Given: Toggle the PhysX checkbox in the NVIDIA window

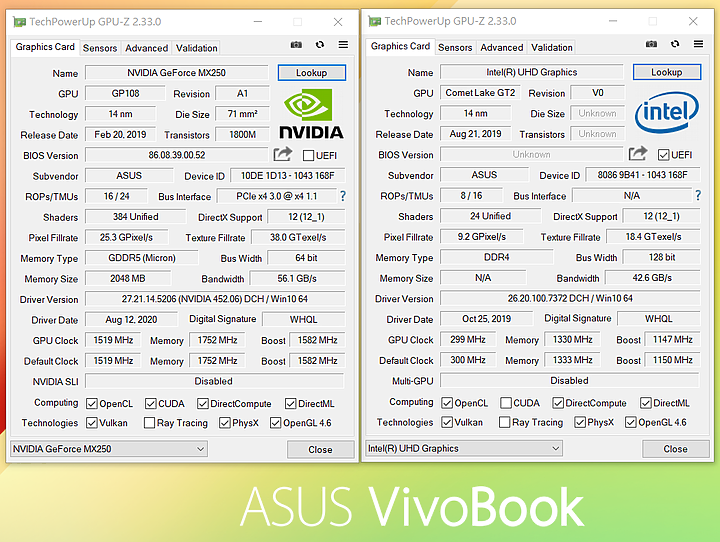Looking at the screenshot, I should tap(225, 423).
